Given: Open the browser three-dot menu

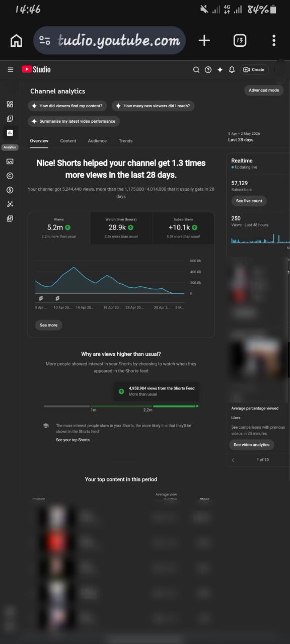Looking at the screenshot, I should (x=274, y=41).
